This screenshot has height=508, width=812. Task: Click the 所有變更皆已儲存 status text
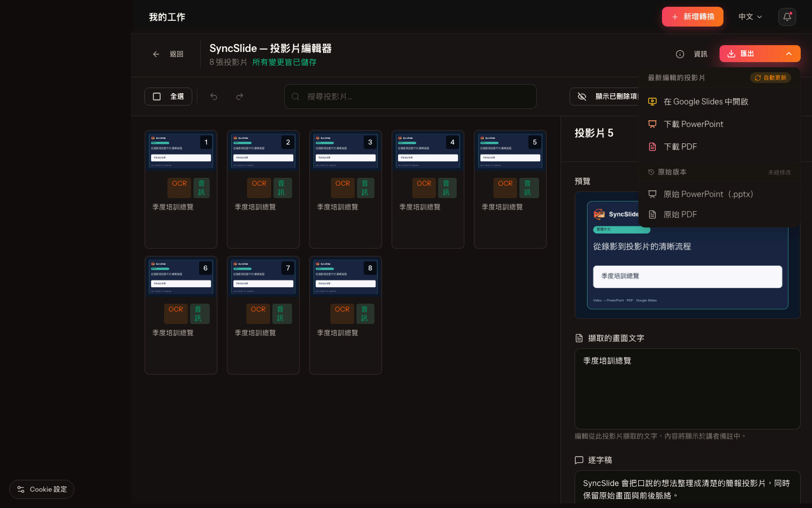284,62
